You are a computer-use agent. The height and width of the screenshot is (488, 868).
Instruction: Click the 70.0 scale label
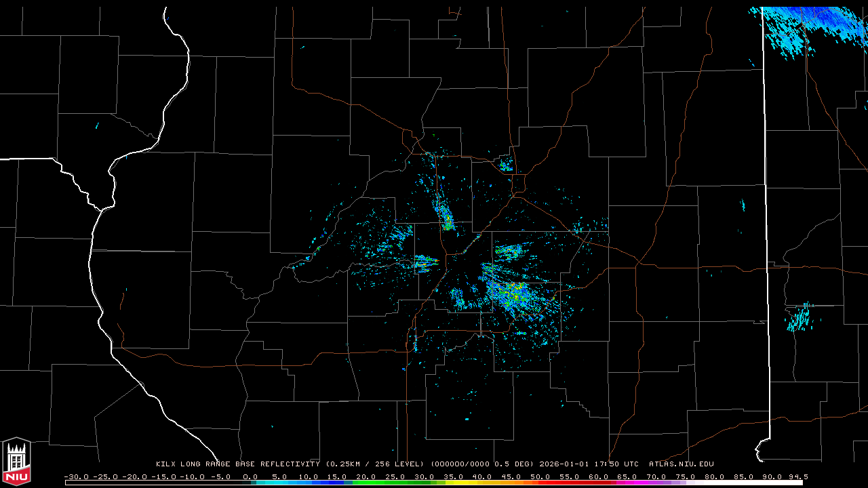point(656,476)
